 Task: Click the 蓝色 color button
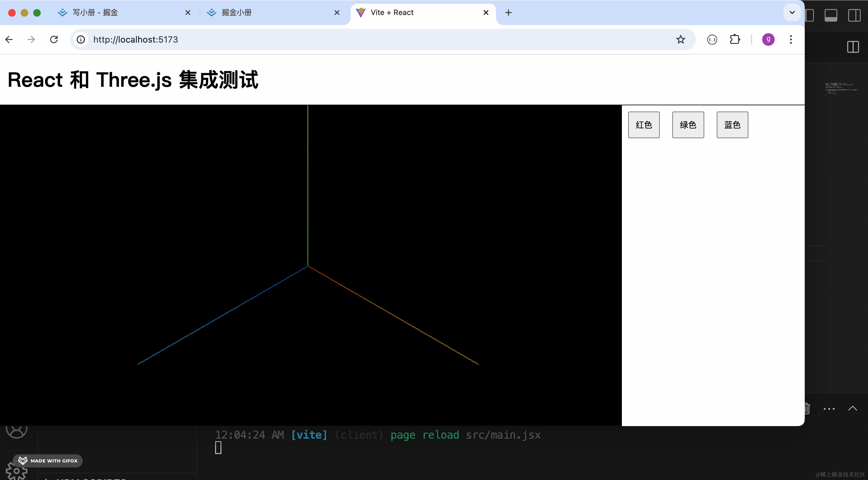pyautogui.click(x=732, y=125)
